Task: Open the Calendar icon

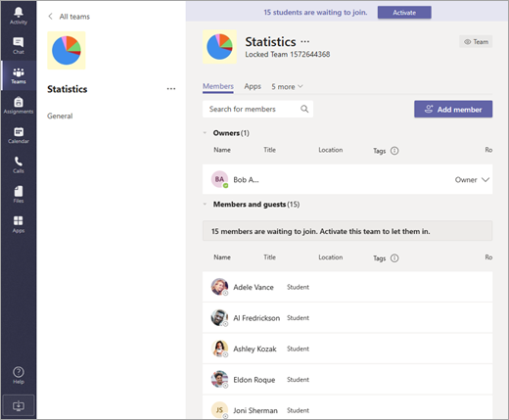Action: coord(19,132)
